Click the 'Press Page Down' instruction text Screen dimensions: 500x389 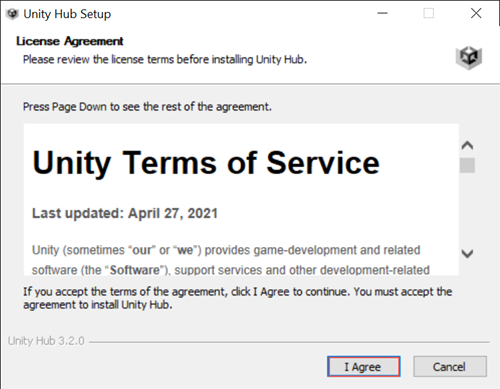(x=147, y=107)
